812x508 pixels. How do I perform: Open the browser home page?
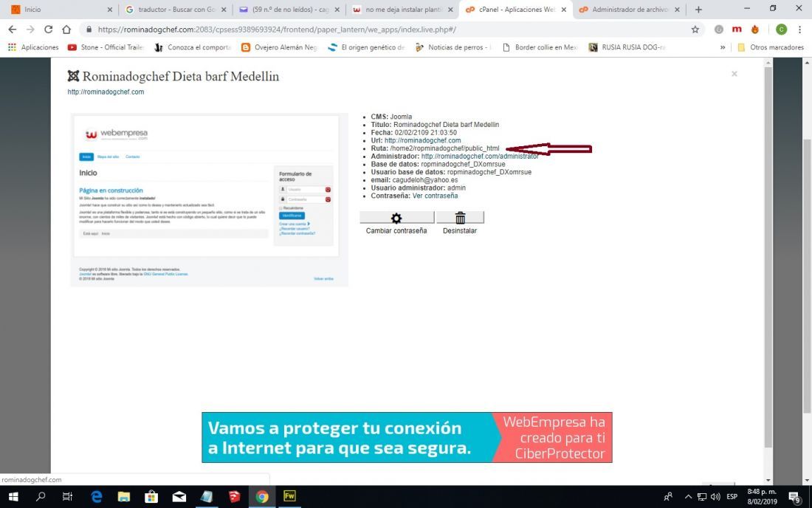point(66,30)
